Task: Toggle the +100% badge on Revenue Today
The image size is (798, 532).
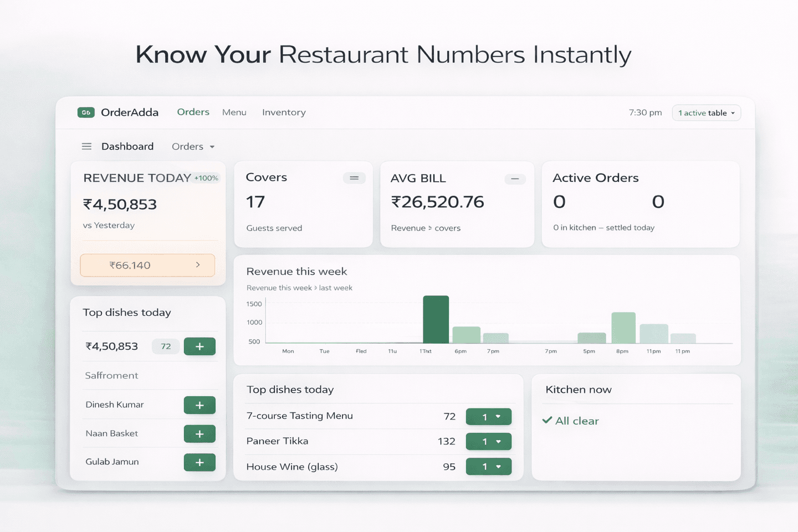Action: point(206,178)
